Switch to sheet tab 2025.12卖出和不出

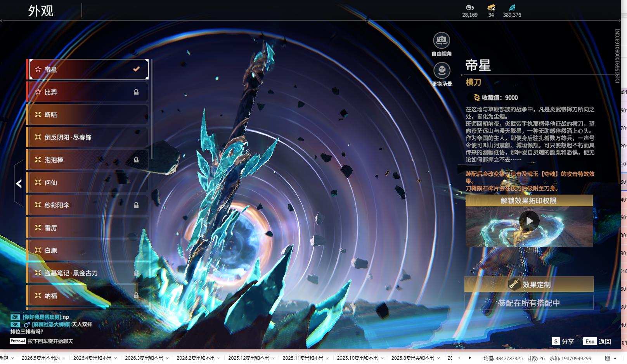249,358
